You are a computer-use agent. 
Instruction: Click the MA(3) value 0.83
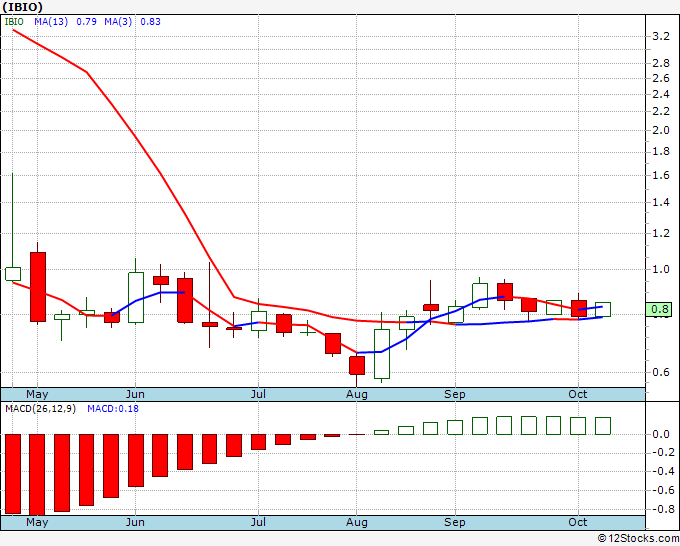point(150,22)
